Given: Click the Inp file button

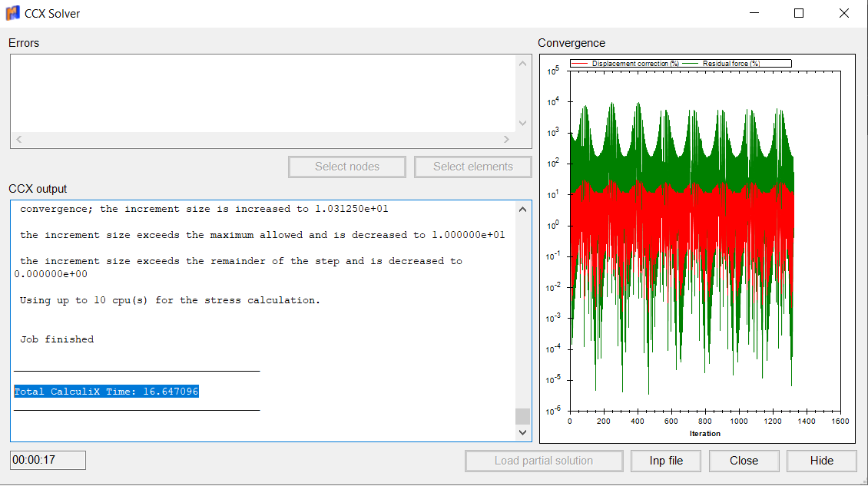Looking at the screenshot, I should click(x=666, y=461).
